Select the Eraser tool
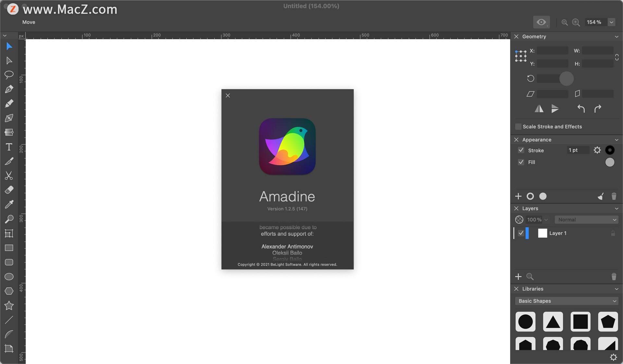 (9, 190)
